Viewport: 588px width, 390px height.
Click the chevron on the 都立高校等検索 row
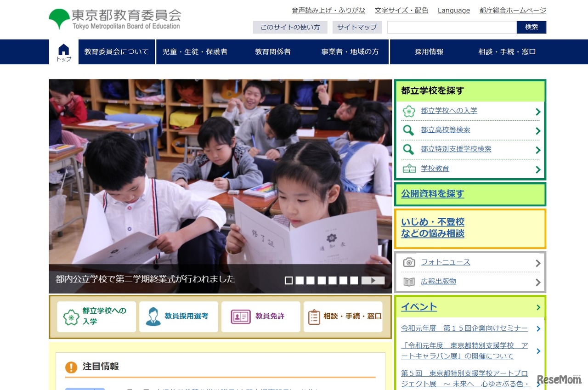[x=538, y=131]
